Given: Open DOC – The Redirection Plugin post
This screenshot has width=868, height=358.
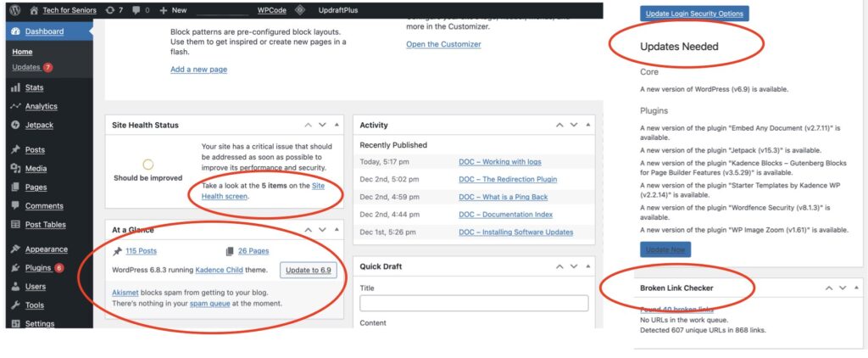Looking at the screenshot, I should coord(508,179).
